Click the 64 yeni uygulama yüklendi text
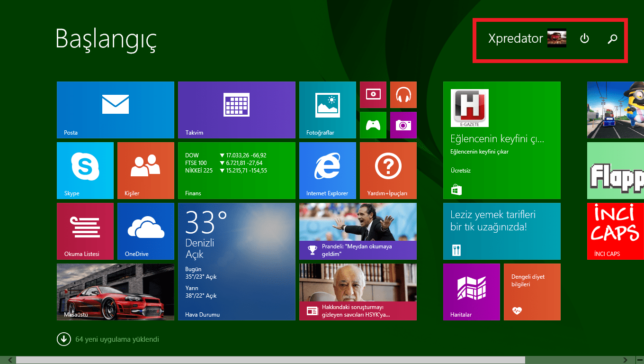This screenshot has width=644, height=364. [117, 339]
